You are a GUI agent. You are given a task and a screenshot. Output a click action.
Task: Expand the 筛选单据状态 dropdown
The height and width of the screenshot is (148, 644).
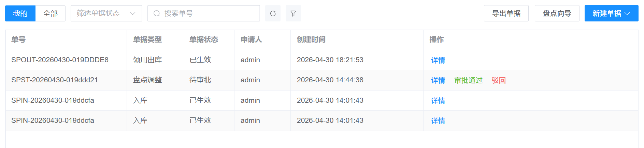pos(106,13)
